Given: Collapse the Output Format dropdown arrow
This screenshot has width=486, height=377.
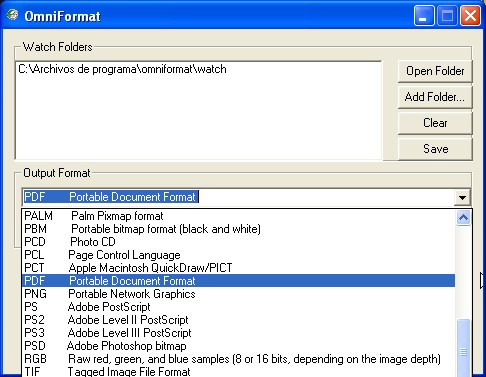Looking at the screenshot, I should tap(462, 198).
